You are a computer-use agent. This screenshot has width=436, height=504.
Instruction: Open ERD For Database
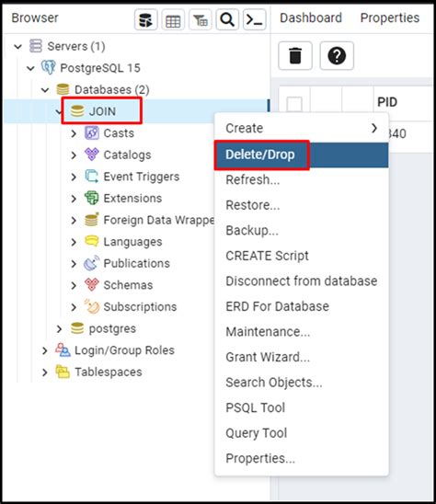pyautogui.click(x=302, y=306)
